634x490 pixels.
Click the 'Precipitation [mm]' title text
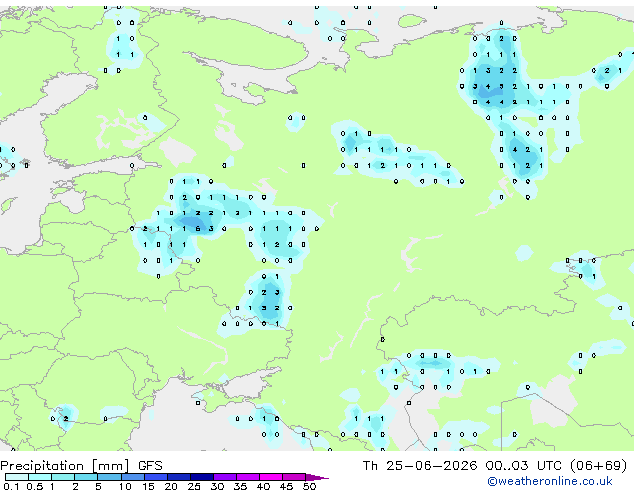65,466
